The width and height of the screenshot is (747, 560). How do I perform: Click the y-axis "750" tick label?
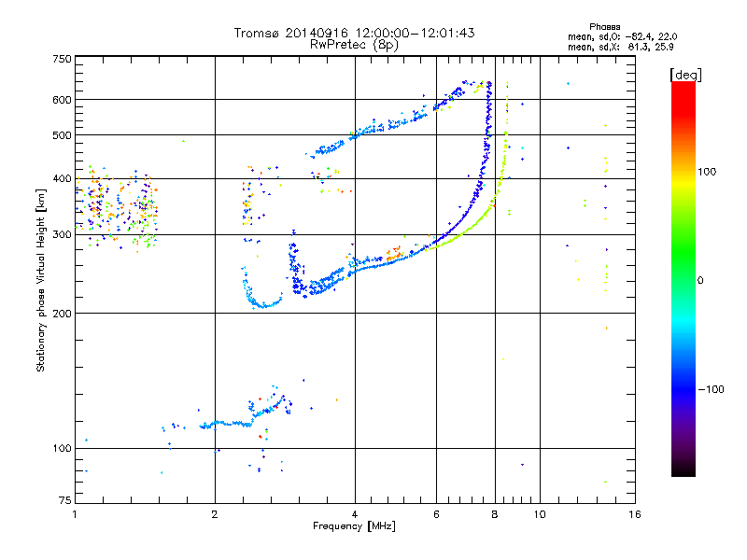point(62,59)
